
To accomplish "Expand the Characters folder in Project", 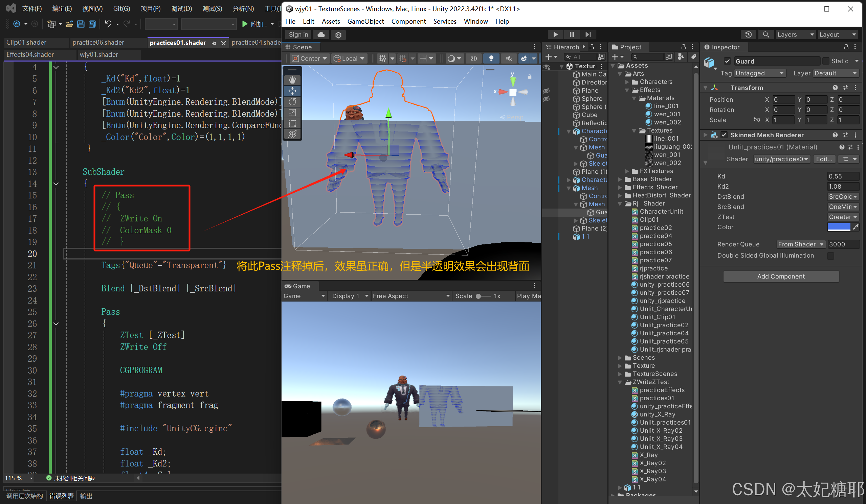I will [x=627, y=82].
